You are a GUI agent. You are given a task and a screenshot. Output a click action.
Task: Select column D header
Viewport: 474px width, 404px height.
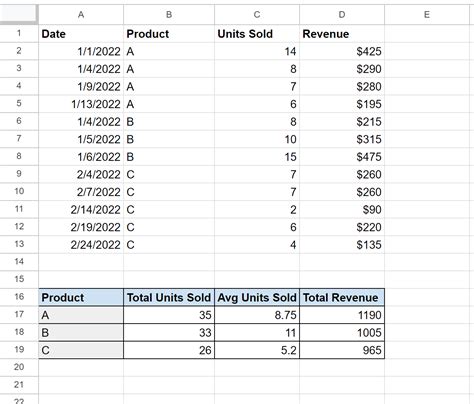342,15
